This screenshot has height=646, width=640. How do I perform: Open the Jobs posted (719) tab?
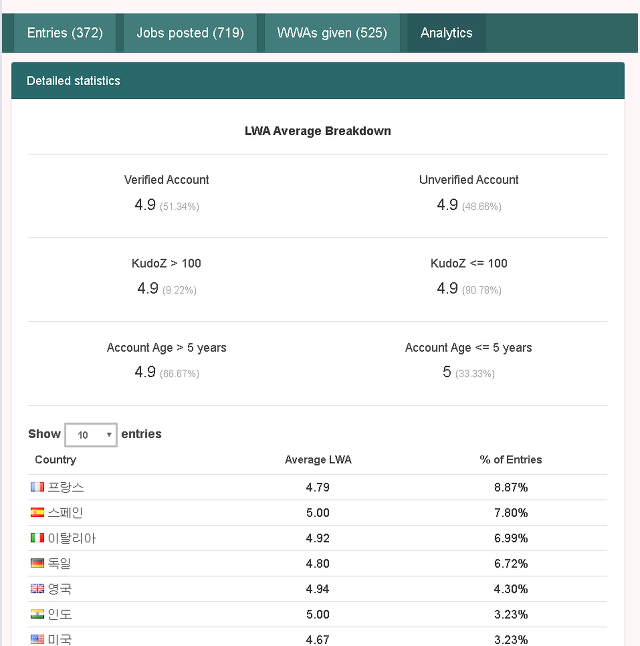pos(190,33)
